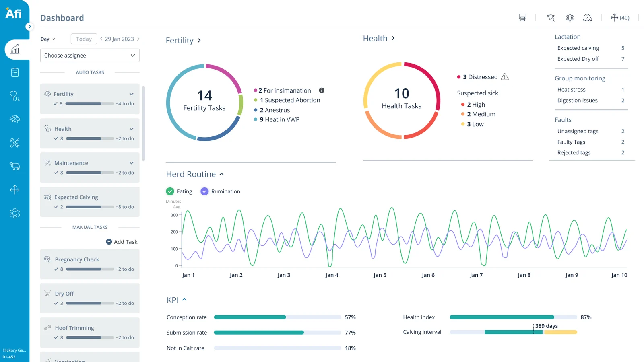Image resolution: width=644 pixels, height=362 pixels.
Task: Select the Unassigned tags row
Action: 591,131
